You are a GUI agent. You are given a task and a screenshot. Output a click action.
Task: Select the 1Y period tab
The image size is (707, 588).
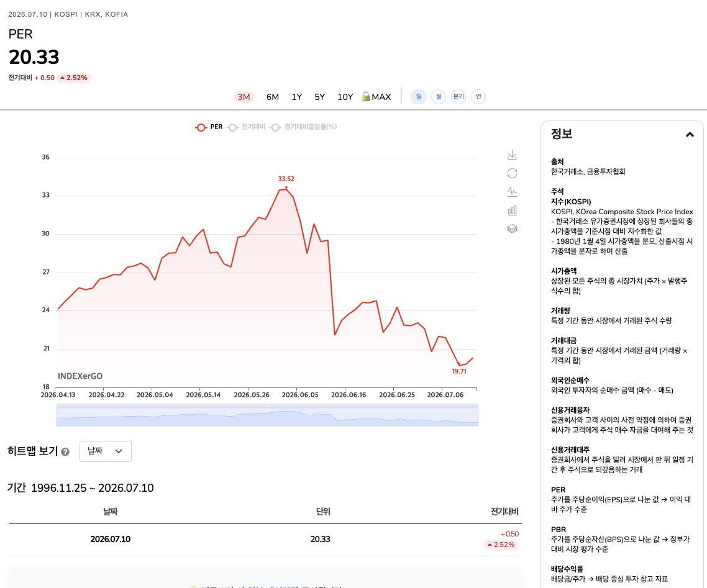[x=297, y=97]
